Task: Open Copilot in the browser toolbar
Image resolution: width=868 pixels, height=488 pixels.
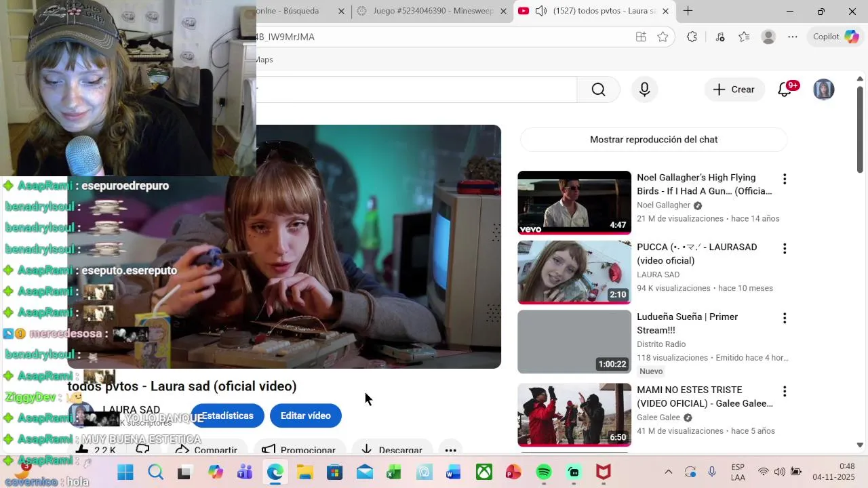Action: point(836,37)
